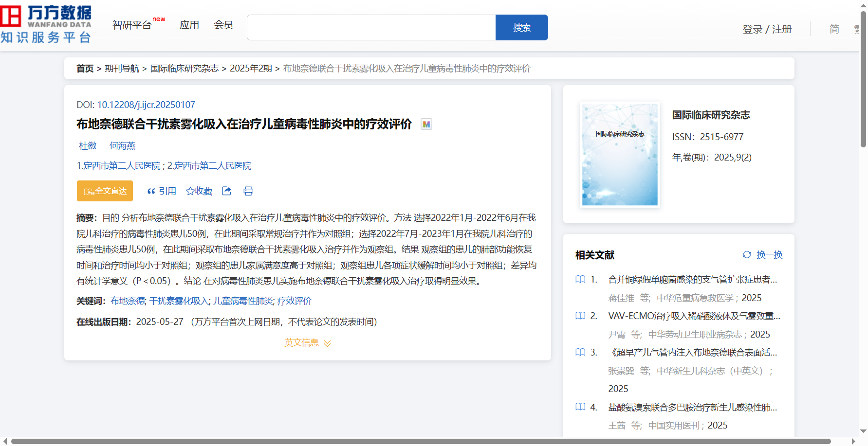Screen dimensions: 868x446
Task: Open the 应用 menu item
Action: pos(189,25)
